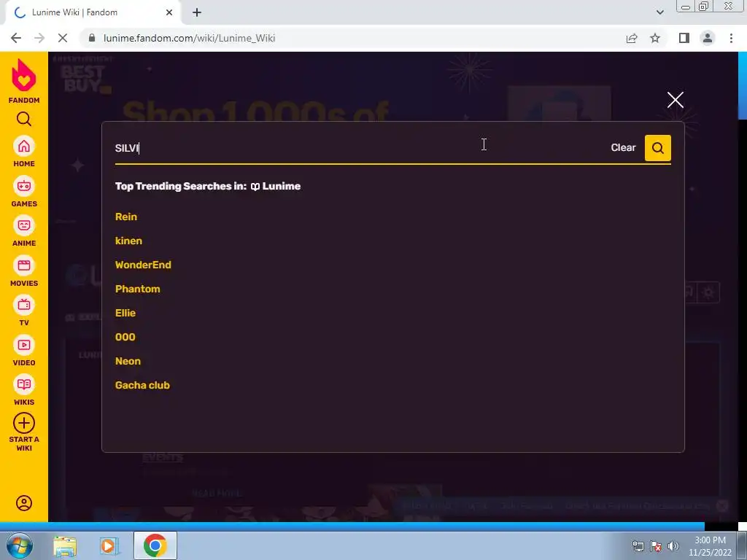Click page vertical scrollbar thumb
This screenshot has width=747, height=560.
[742, 86]
